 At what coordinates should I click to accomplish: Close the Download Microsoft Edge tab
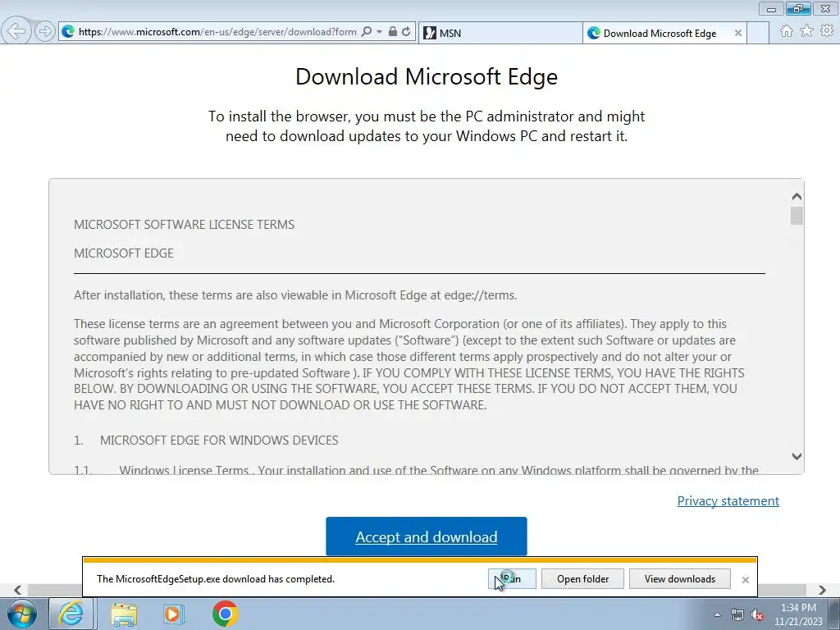point(737,33)
